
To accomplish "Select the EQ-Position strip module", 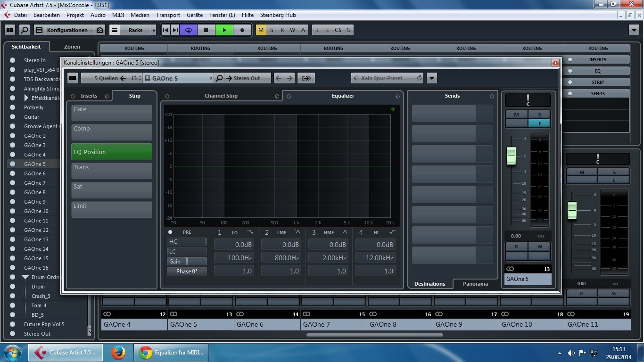I will point(112,152).
